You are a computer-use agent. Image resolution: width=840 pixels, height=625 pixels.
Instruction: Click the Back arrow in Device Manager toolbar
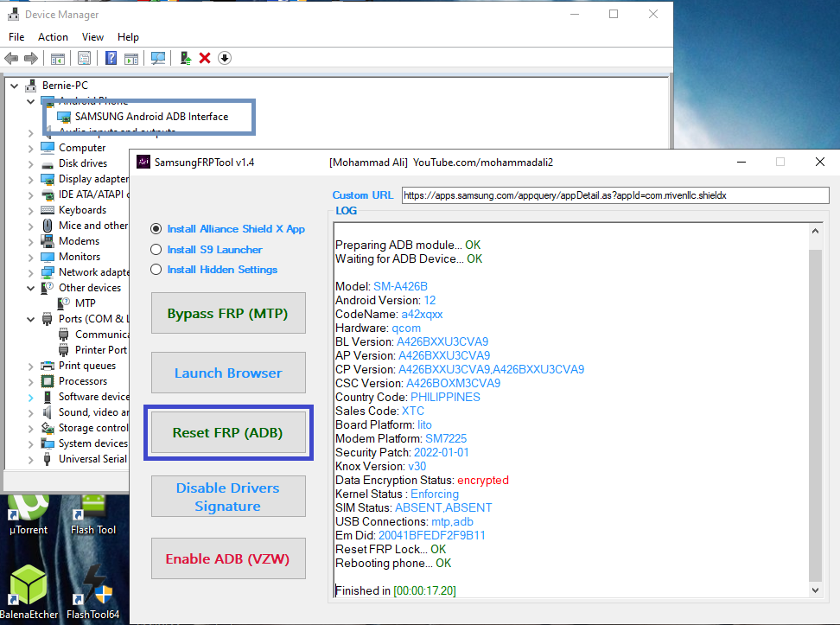[x=11, y=58]
